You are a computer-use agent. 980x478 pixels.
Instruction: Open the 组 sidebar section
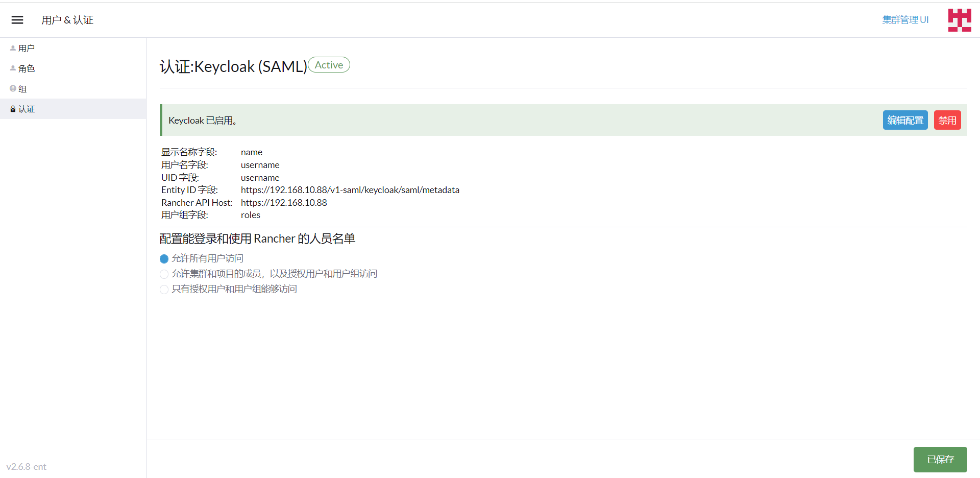coord(23,88)
